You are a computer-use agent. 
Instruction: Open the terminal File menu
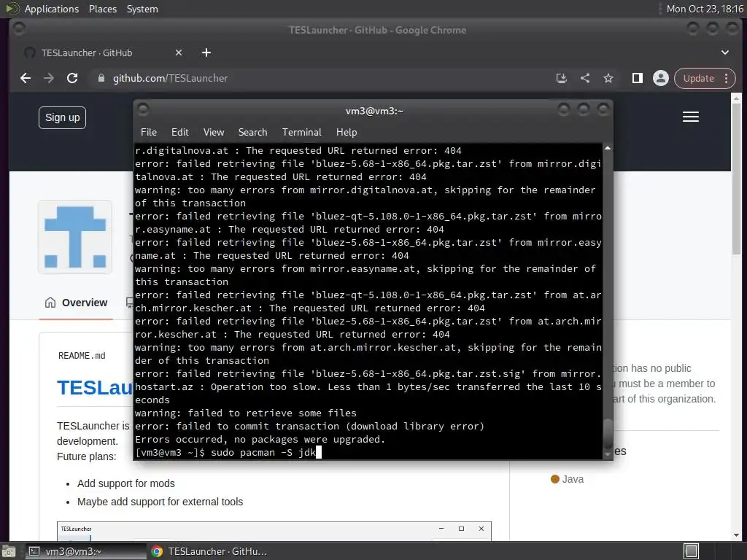click(x=149, y=133)
